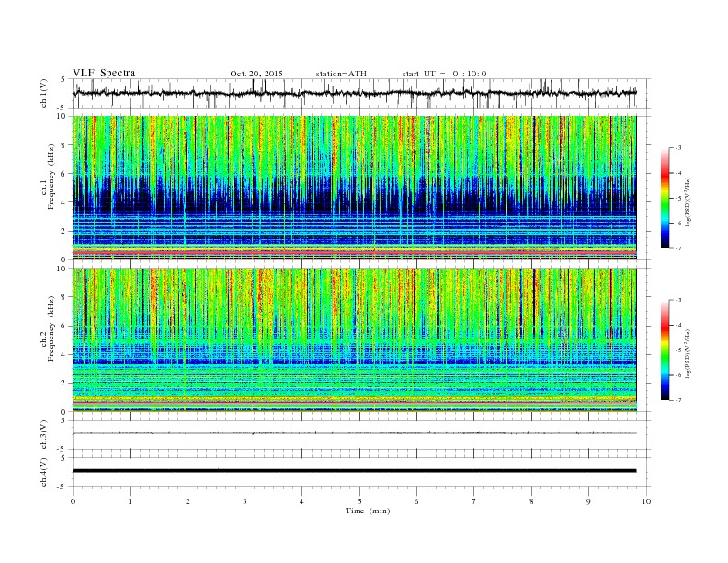The image size is (728, 563).
Task: Click the "start UT = 0:10:0" label
Action: coord(444,74)
